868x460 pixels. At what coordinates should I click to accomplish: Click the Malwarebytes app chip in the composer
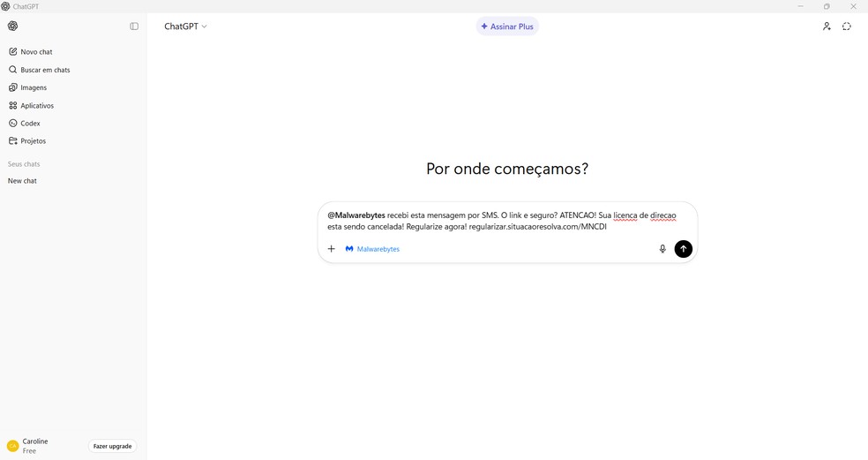coord(372,249)
